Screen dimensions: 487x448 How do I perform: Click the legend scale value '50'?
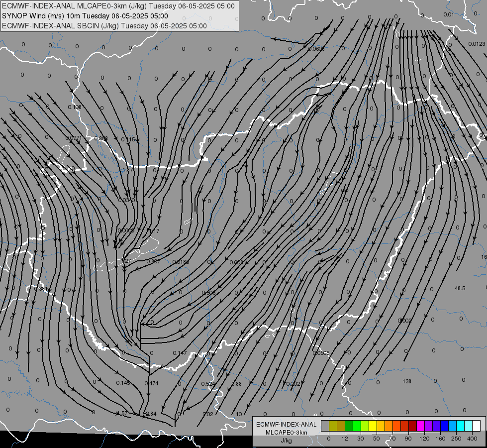(376, 439)
